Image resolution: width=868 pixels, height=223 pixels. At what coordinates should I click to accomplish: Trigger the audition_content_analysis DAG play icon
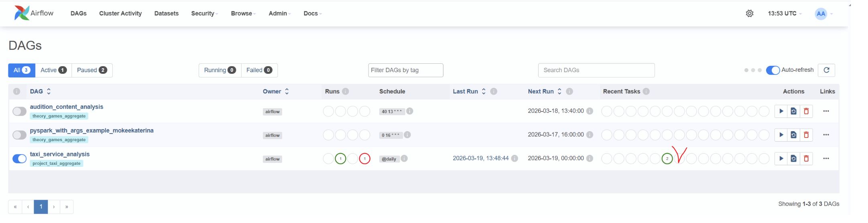point(781,111)
